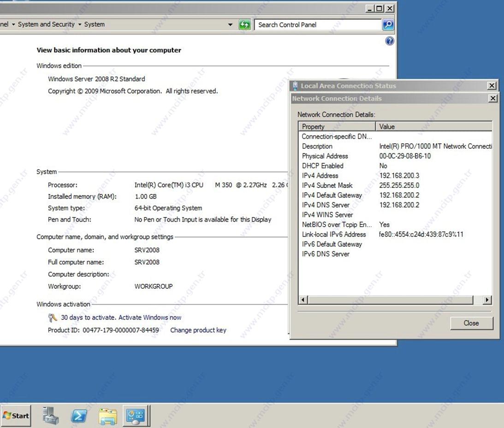The height and width of the screenshot is (428, 504).
Task: Click the right arrow of the details scrollbar
Action: 487,300
